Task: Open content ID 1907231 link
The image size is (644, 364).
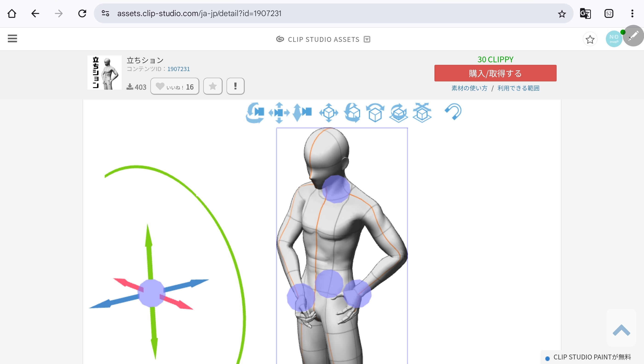Action: coord(178,69)
